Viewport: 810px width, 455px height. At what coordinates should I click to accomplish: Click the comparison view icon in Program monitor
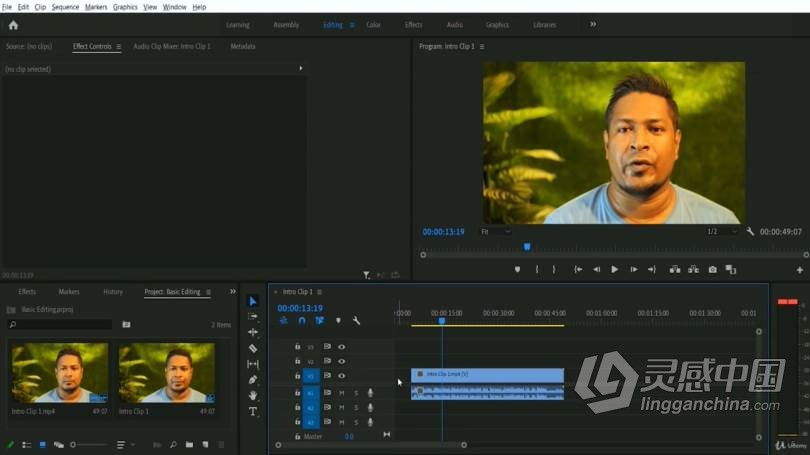point(730,270)
